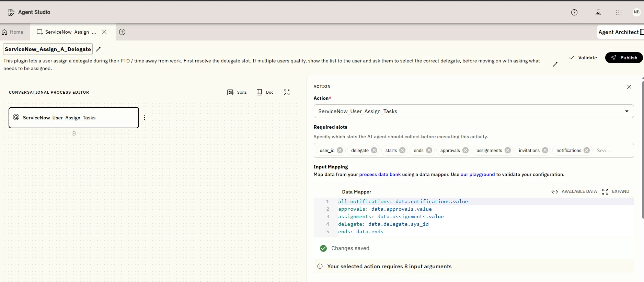Click the approvals mapping line
This screenshot has width=644, height=282.
point(385,209)
